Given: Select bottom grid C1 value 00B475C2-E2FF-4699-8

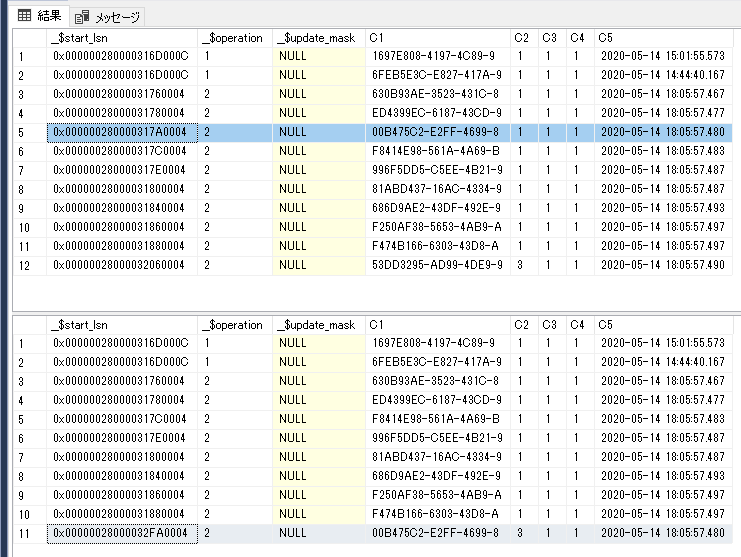Looking at the screenshot, I should tap(438, 533).
